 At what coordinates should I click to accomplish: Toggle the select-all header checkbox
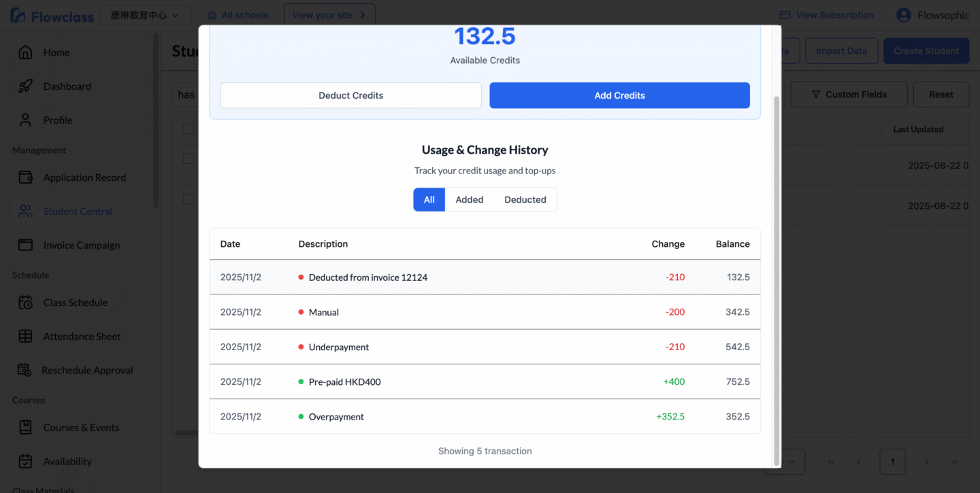(189, 129)
